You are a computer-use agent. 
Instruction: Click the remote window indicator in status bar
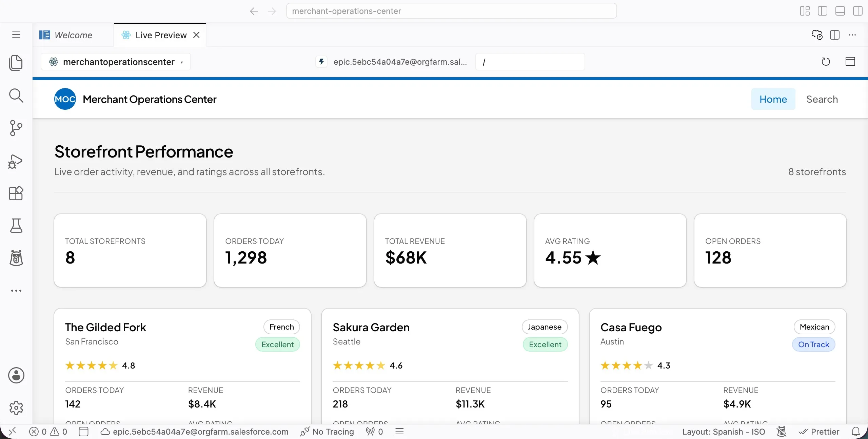[x=12, y=432]
